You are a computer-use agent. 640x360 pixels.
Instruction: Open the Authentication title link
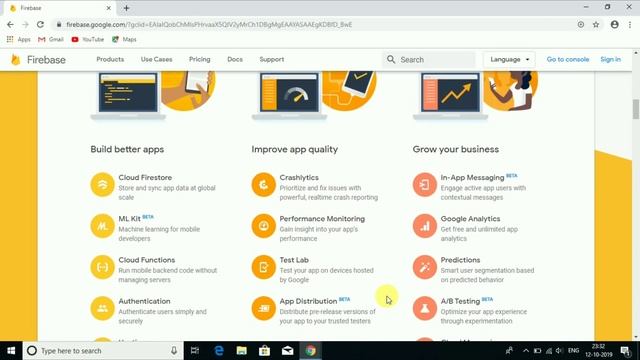click(x=144, y=301)
